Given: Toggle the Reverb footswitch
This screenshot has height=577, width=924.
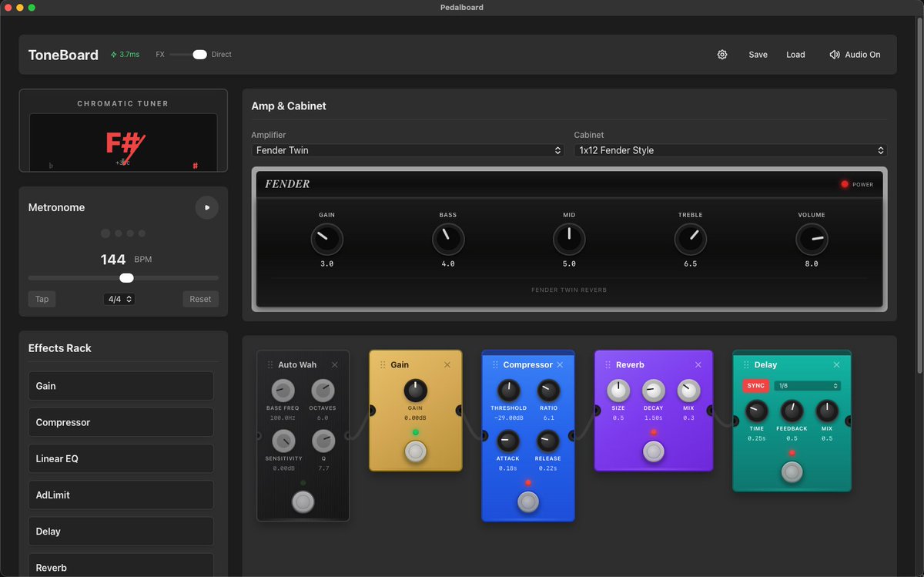Looking at the screenshot, I should pyautogui.click(x=654, y=451).
